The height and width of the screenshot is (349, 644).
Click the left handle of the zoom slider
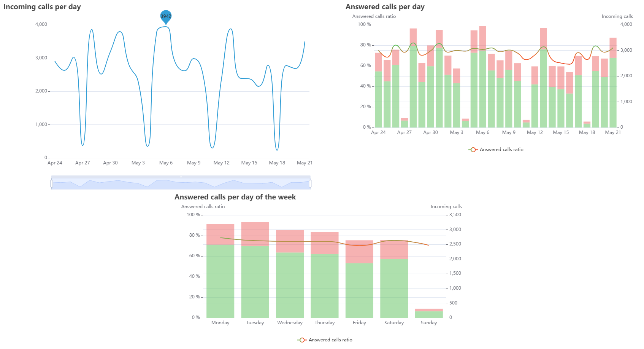[52, 184]
